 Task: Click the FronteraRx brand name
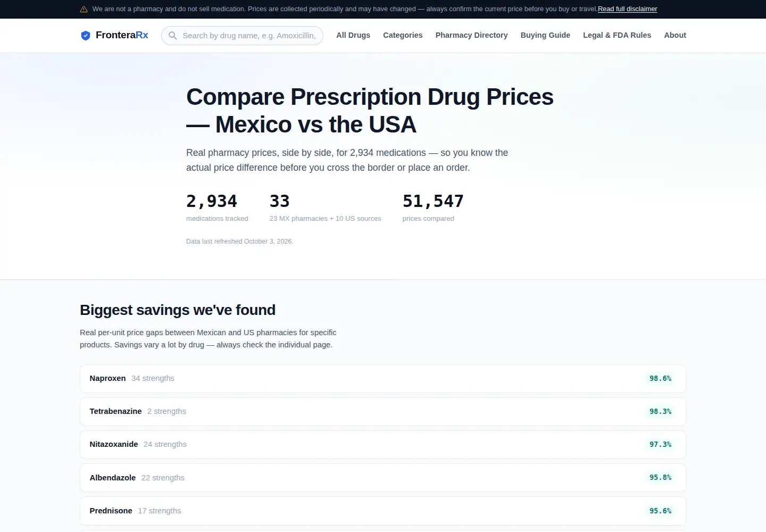tap(122, 35)
